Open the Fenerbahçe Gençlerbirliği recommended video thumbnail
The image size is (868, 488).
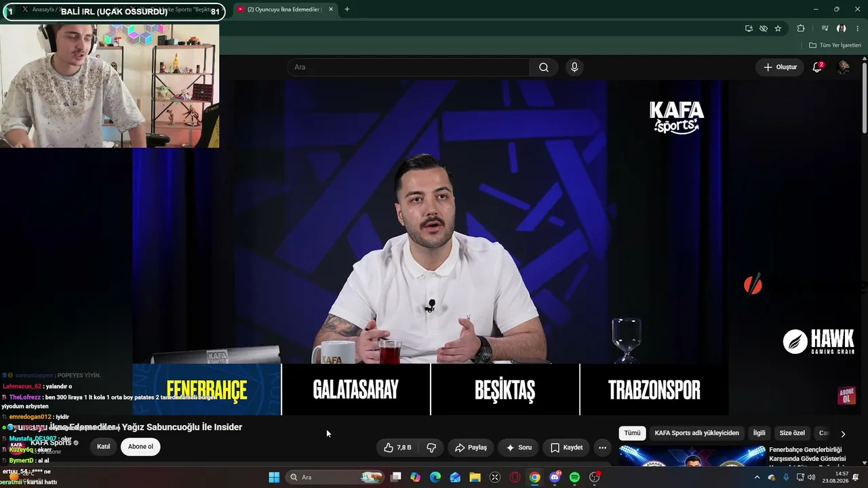point(692,455)
